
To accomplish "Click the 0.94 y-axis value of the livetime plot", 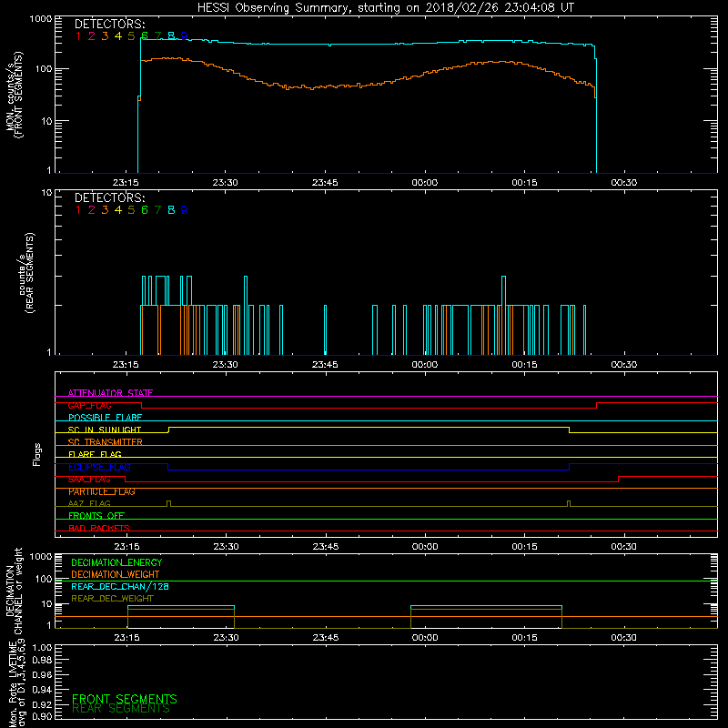I will (42, 690).
